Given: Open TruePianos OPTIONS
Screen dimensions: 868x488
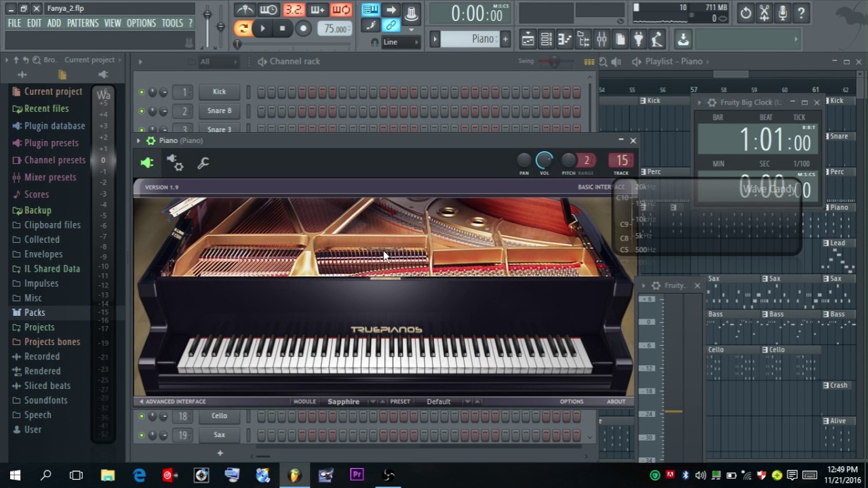Looking at the screenshot, I should click(x=572, y=401).
